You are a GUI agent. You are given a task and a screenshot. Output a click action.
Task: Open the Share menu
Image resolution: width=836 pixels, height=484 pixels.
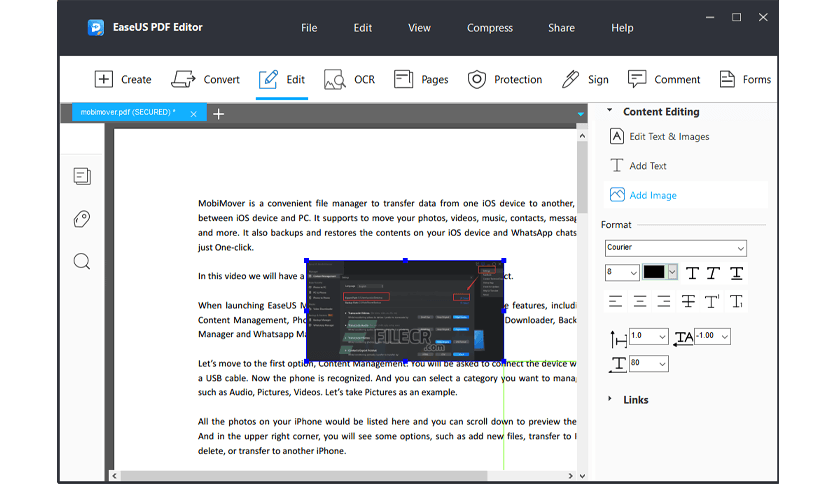point(561,28)
